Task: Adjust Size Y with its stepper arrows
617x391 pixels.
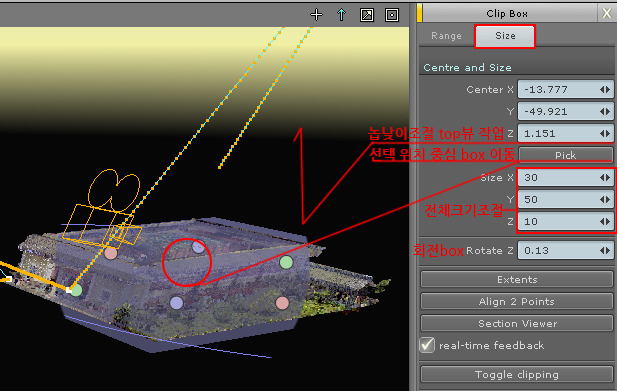Action: click(605, 199)
